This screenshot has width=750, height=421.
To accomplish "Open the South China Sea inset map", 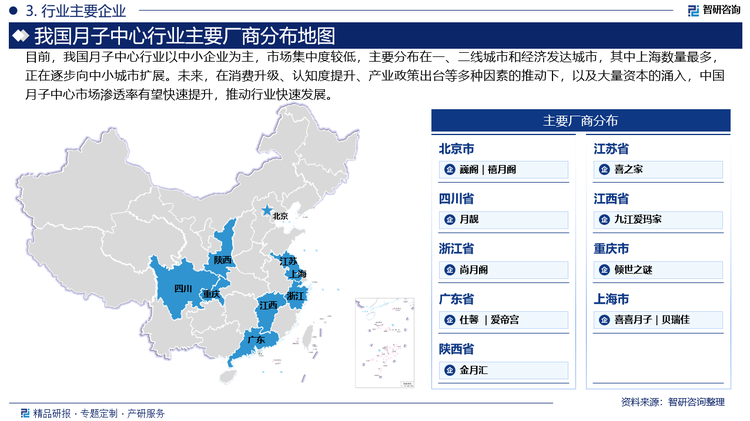I will click(x=385, y=343).
